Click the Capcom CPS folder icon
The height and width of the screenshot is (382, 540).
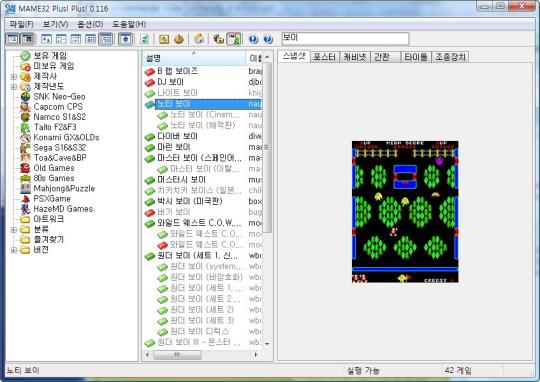25,107
